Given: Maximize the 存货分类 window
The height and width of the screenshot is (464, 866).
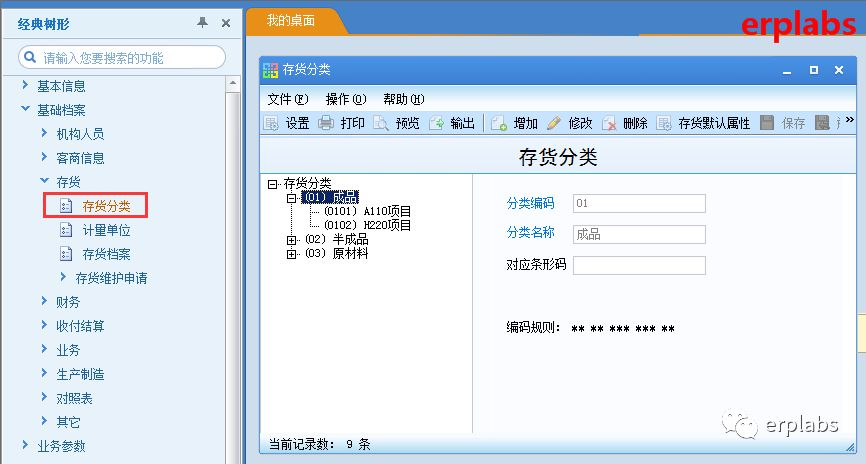Looking at the screenshot, I should click(x=814, y=70).
